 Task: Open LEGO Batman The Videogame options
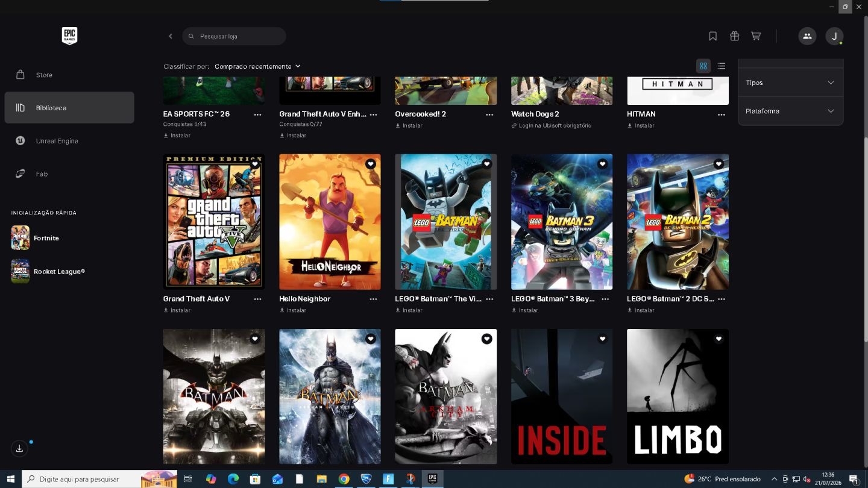pos(489,299)
